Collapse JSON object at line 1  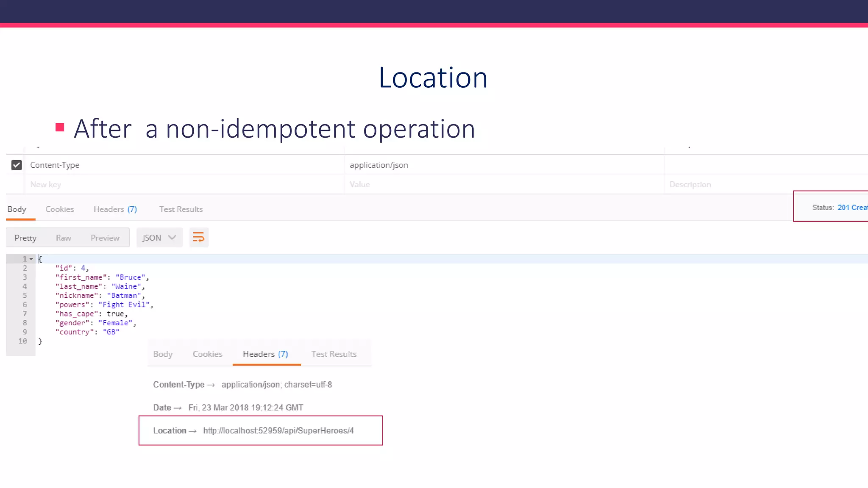pyautogui.click(x=31, y=259)
